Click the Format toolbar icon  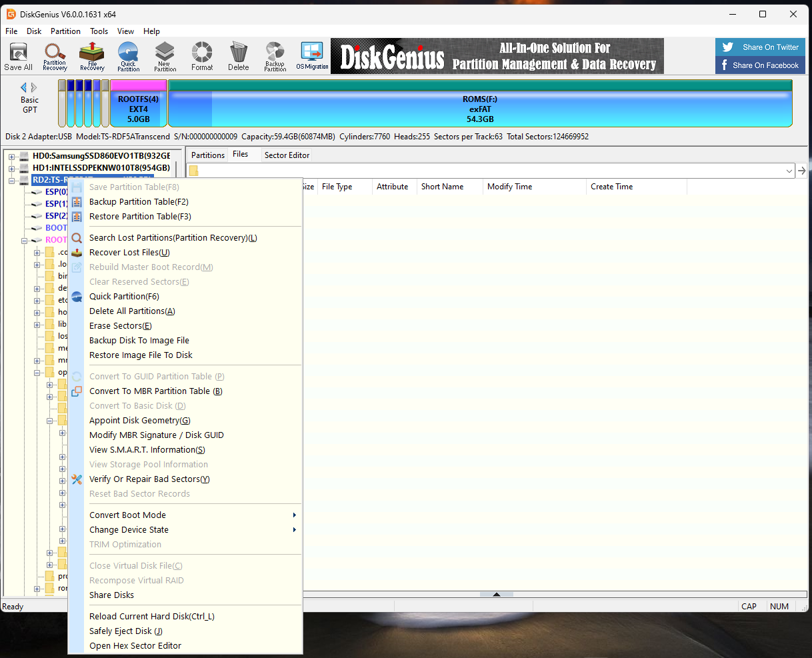pyautogui.click(x=202, y=57)
